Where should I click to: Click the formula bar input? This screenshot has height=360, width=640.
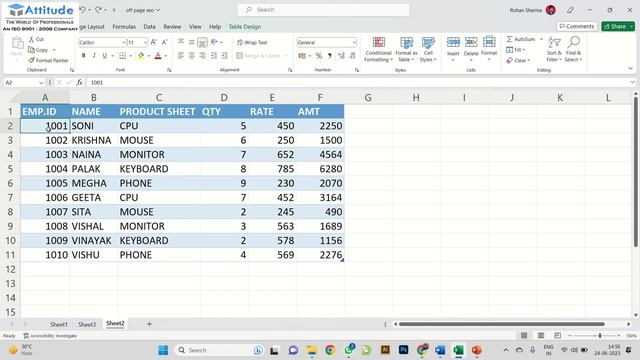point(358,82)
